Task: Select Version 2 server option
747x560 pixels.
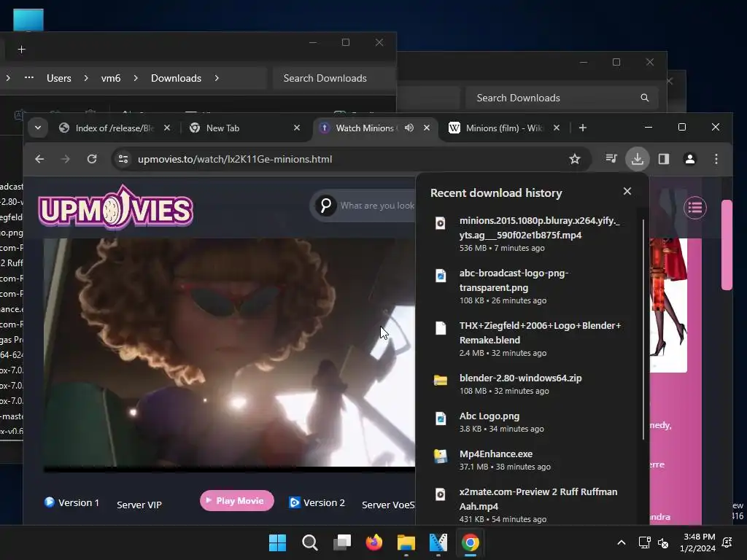Action: click(317, 502)
